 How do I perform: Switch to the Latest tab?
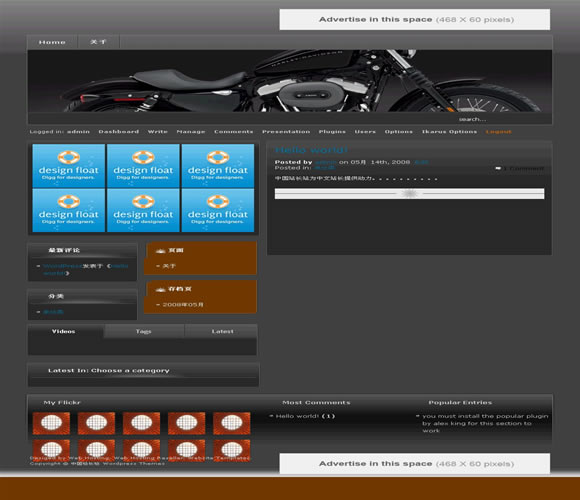click(x=222, y=331)
